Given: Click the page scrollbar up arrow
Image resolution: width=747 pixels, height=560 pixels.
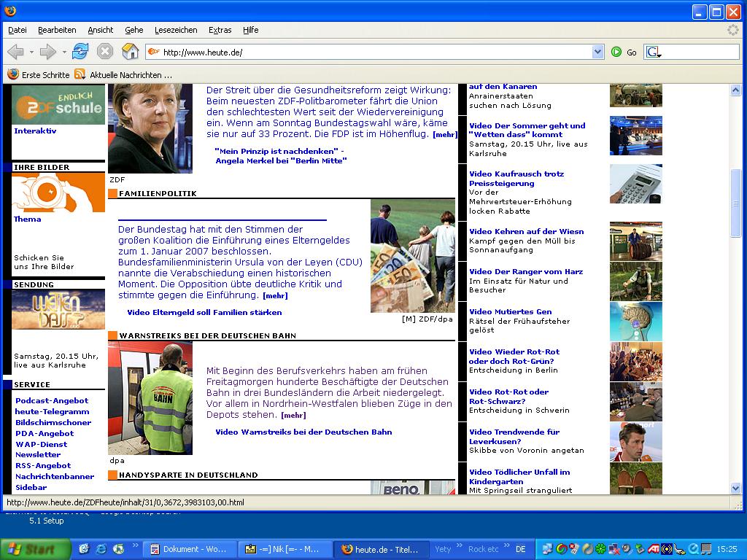Looking at the screenshot, I should click(735, 90).
